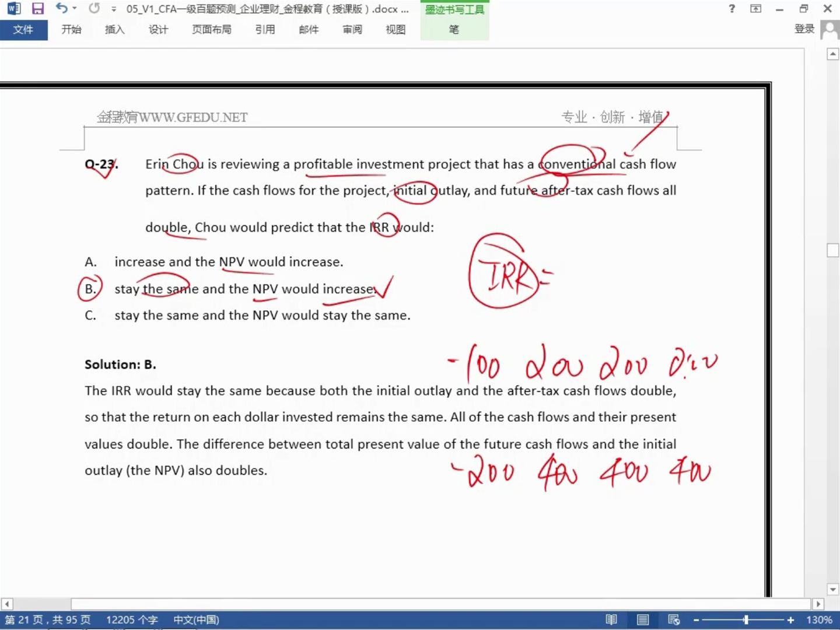Click the Redo/Repeat icon
840x630 pixels.
(x=94, y=9)
